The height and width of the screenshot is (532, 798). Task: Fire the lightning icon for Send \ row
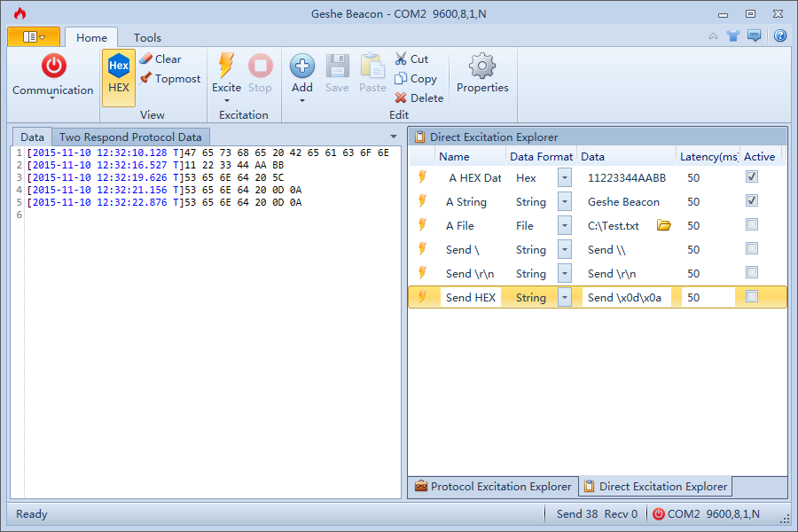422,249
